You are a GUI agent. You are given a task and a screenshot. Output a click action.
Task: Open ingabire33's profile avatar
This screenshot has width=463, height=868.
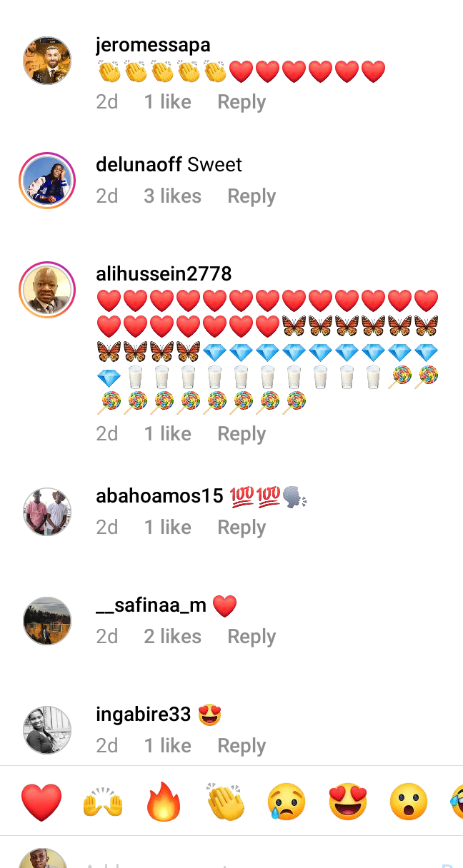pyautogui.click(x=47, y=730)
